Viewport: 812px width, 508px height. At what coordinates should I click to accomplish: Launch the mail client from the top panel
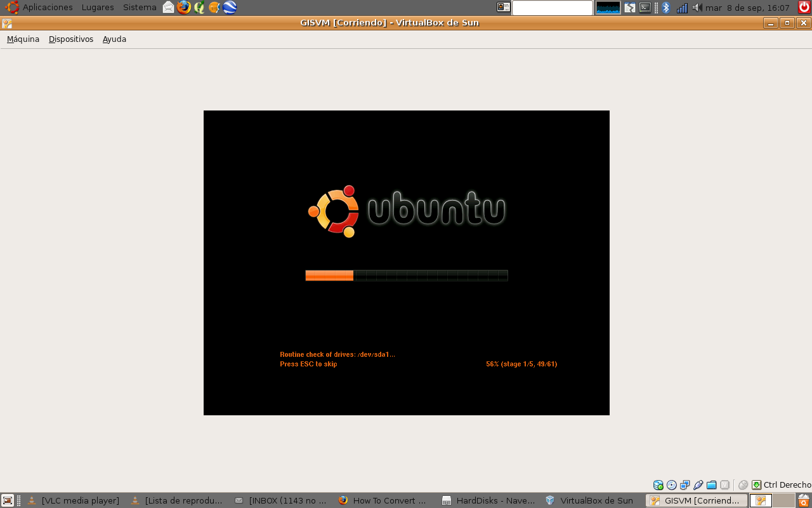point(168,8)
